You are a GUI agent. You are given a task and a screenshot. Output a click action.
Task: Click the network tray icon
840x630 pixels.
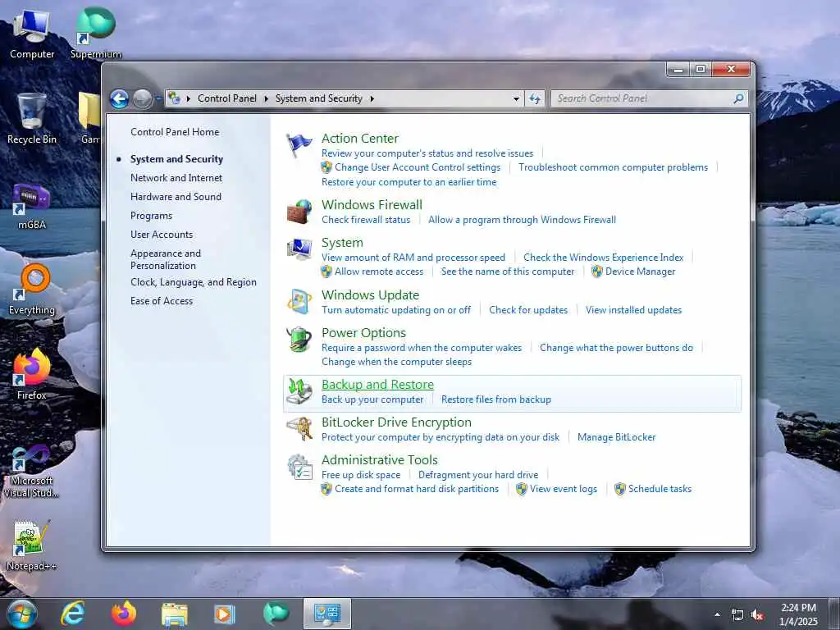tap(737, 615)
